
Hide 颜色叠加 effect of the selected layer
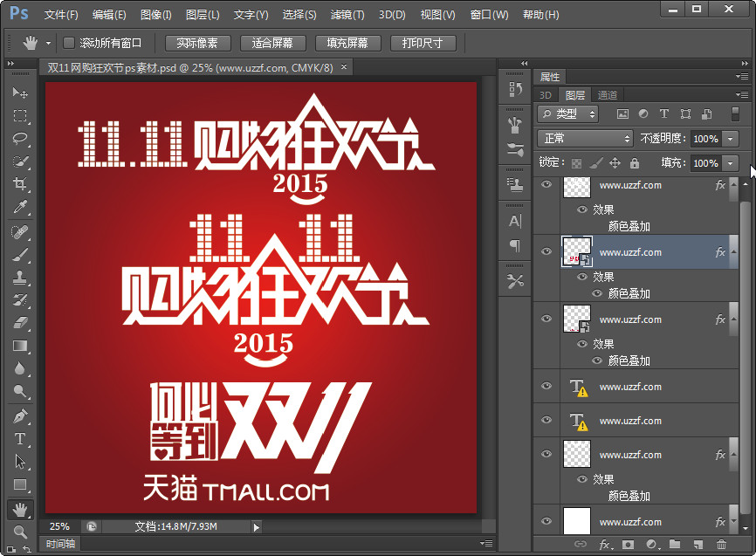pyautogui.click(x=597, y=293)
